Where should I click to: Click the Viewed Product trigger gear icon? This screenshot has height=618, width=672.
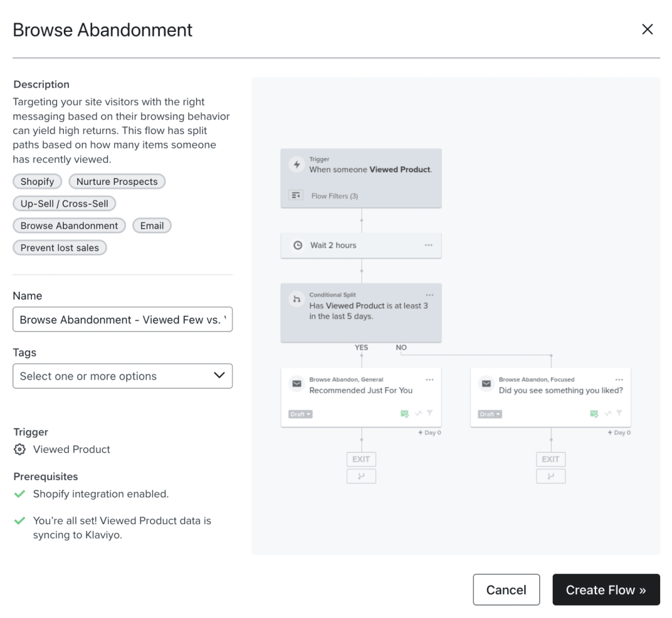[20, 449]
